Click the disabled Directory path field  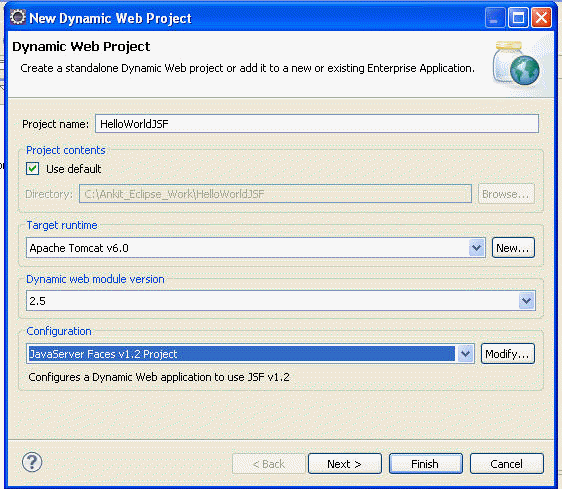coord(275,194)
